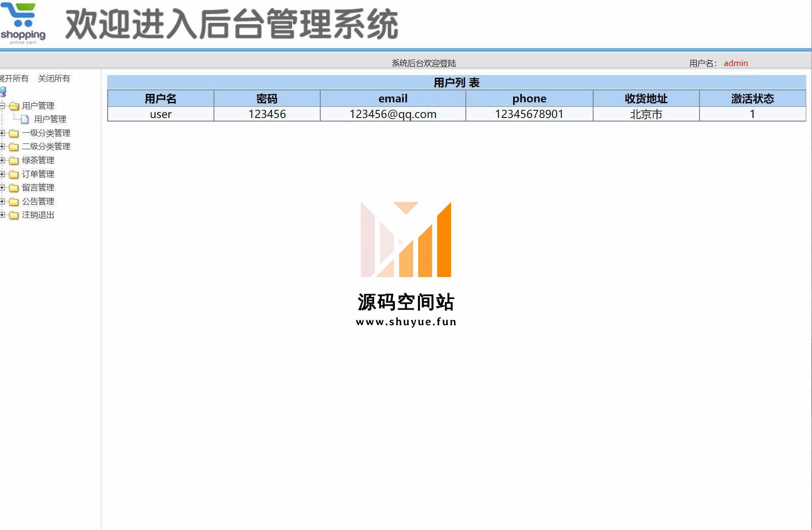Open 留言管理 in sidebar
Screen dimensions: 812x530
pyautogui.click(x=38, y=188)
